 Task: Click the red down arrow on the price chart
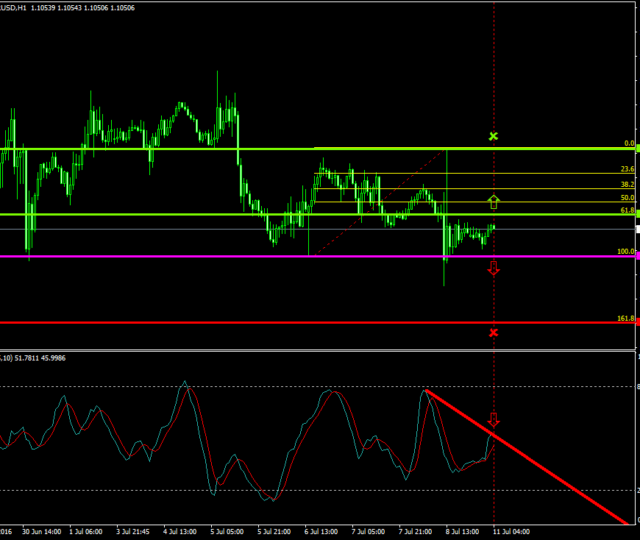(493, 268)
